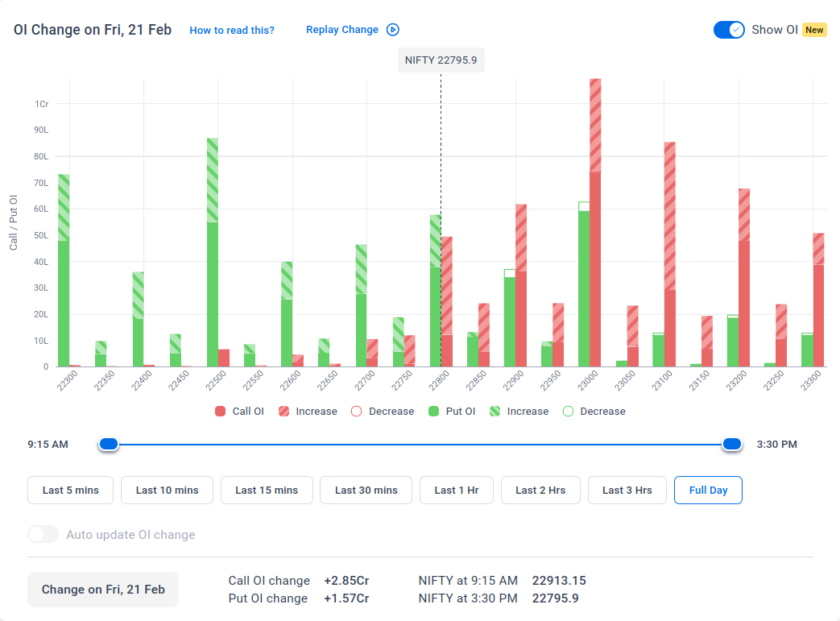Click the 23300 strike axis label
The image size is (840, 621).
click(x=810, y=381)
